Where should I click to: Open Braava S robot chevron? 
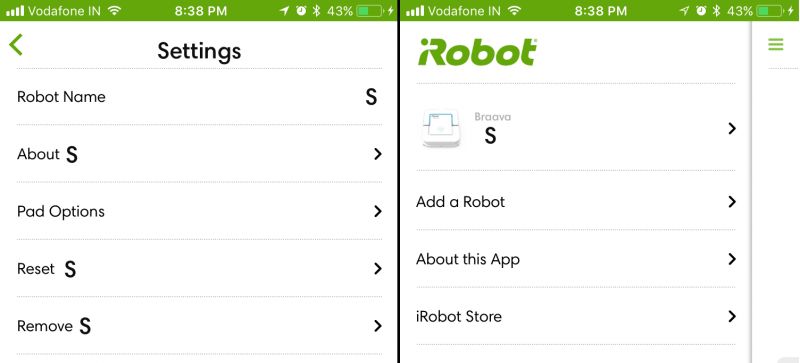point(732,128)
